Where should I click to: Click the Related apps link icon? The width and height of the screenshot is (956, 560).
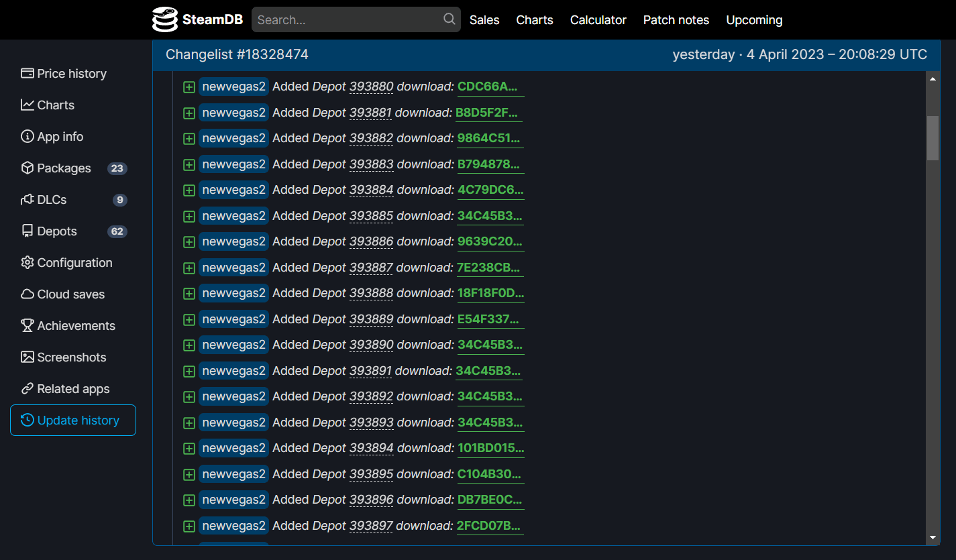click(x=28, y=389)
